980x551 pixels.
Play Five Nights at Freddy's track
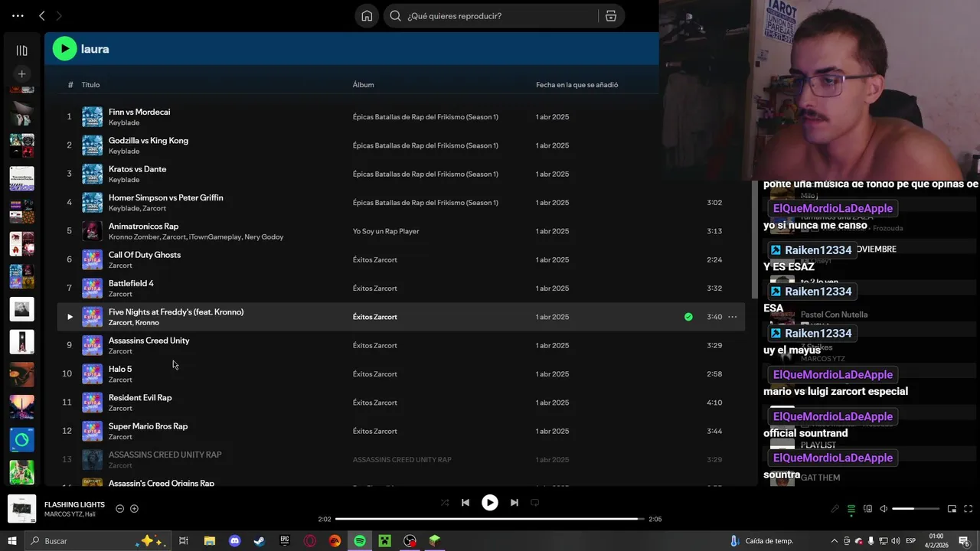[x=70, y=317]
